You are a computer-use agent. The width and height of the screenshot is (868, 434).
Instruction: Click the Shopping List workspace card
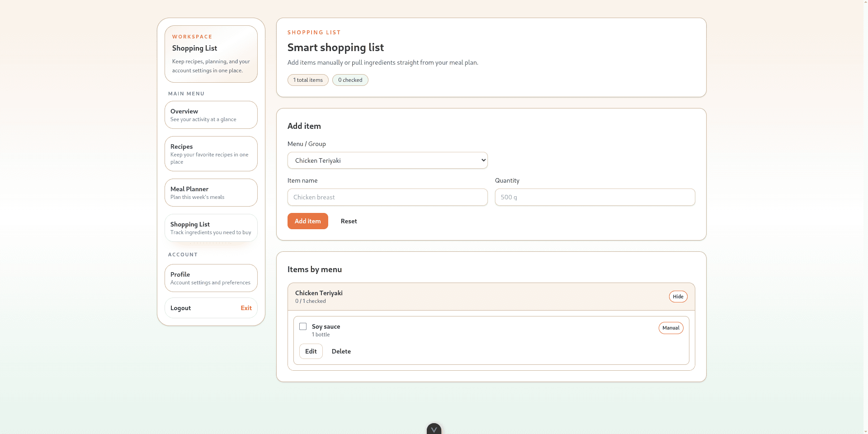[211, 54]
